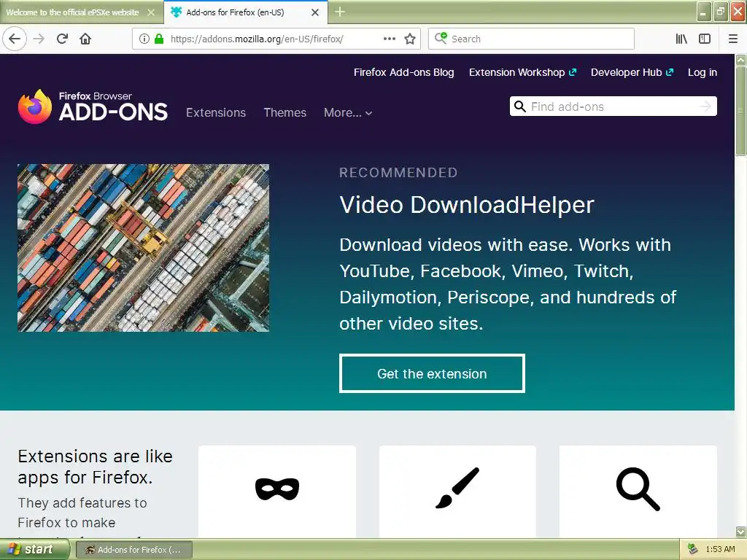Viewport: 747px width, 560px height.
Task: Open a new tab with plus button
Action: point(340,12)
